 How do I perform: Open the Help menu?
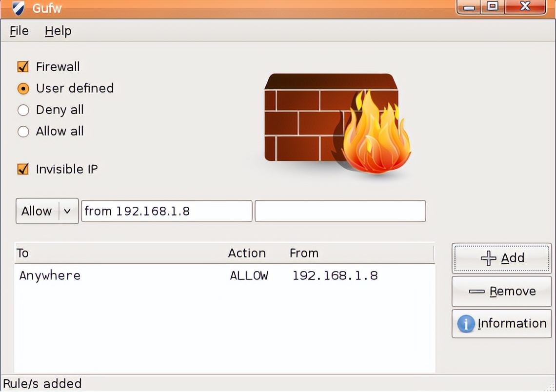click(58, 31)
